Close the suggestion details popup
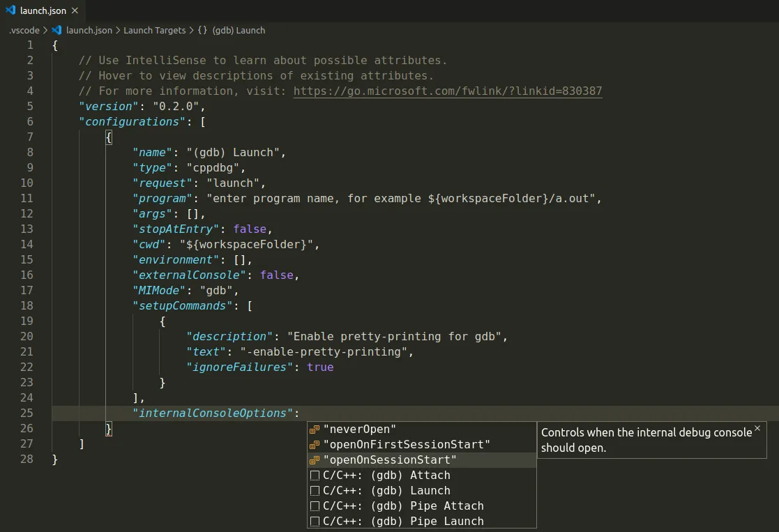The width and height of the screenshot is (779, 532). click(757, 428)
